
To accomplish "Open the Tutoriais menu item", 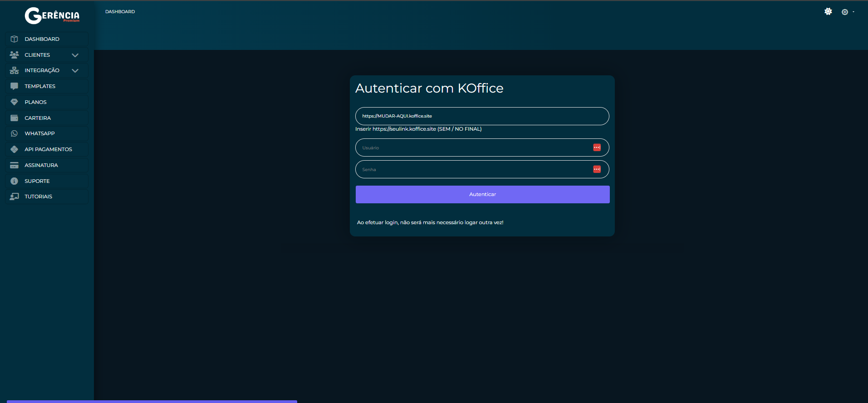I will 39,197.
